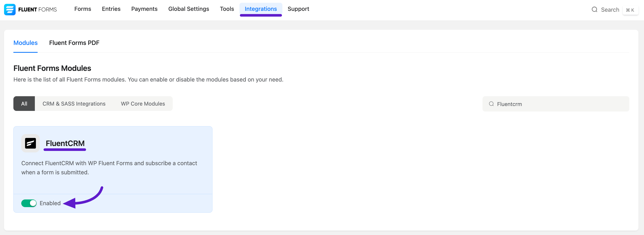This screenshot has height=235, width=644.
Task: Open Global Settings
Action: point(188,9)
